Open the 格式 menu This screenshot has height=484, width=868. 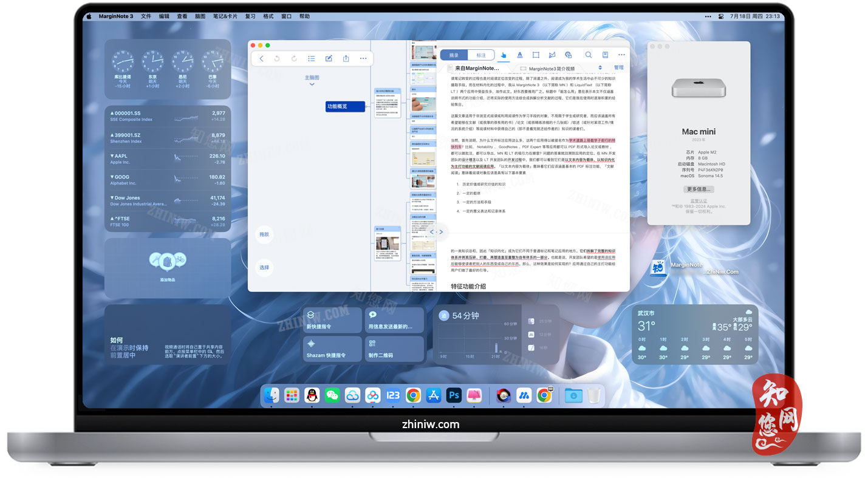tap(268, 16)
